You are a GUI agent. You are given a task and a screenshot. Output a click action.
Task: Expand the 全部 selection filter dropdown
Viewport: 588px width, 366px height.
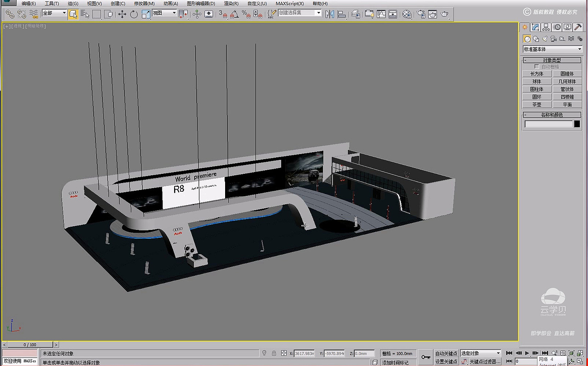[54, 13]
